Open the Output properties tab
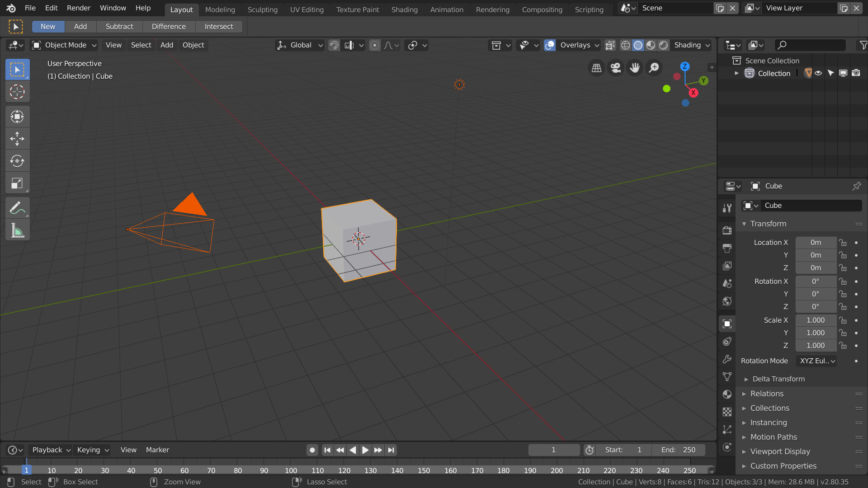This screenshot has width=868, height=488. [x=727, y=248]
